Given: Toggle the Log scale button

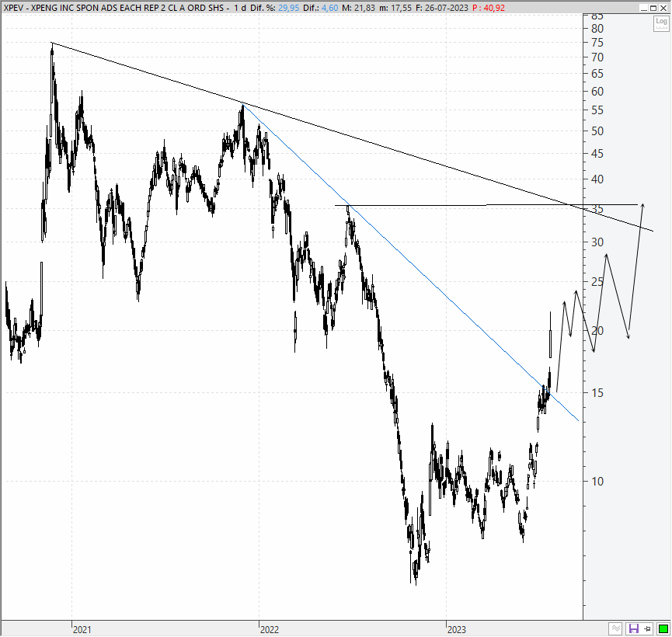Looking at the screenshot, I should [661, 23].
